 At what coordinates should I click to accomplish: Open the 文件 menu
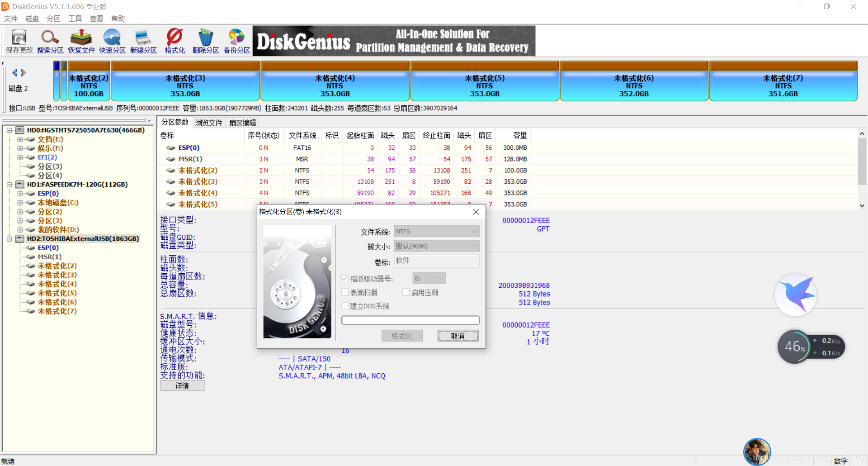tap(11, 19)
